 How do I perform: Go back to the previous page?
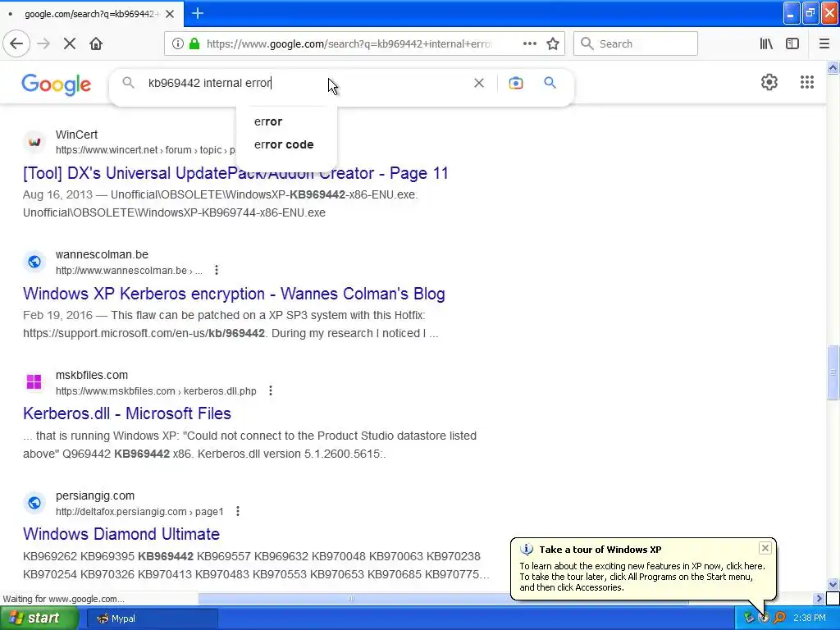click(x=16, y=44)
